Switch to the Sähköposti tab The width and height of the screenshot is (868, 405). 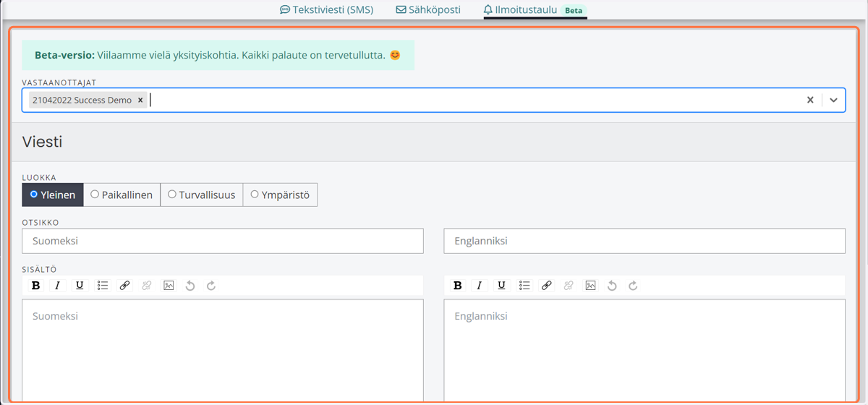[428, 10]
